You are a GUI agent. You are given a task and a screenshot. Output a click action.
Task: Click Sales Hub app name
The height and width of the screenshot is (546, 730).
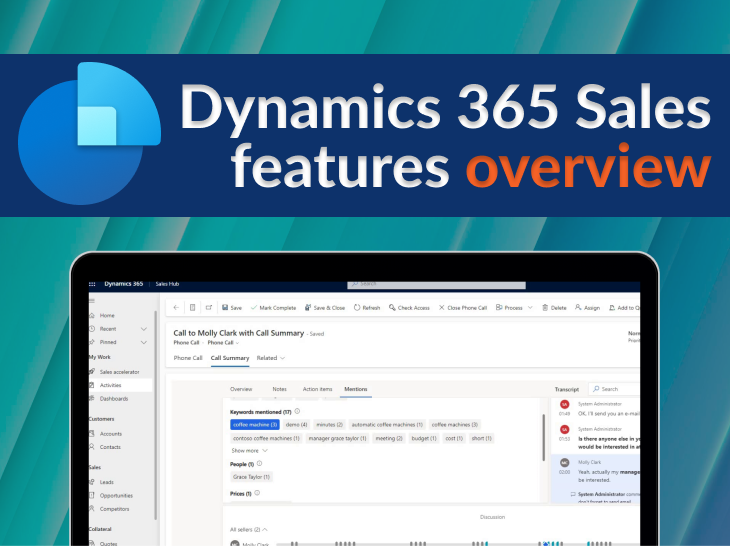click(167, 284)
